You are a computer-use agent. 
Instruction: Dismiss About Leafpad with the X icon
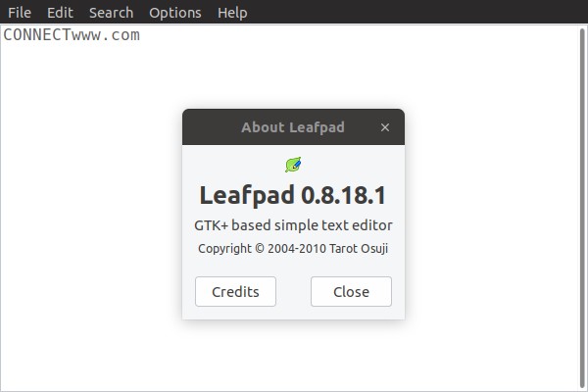(x=385, y=127)
